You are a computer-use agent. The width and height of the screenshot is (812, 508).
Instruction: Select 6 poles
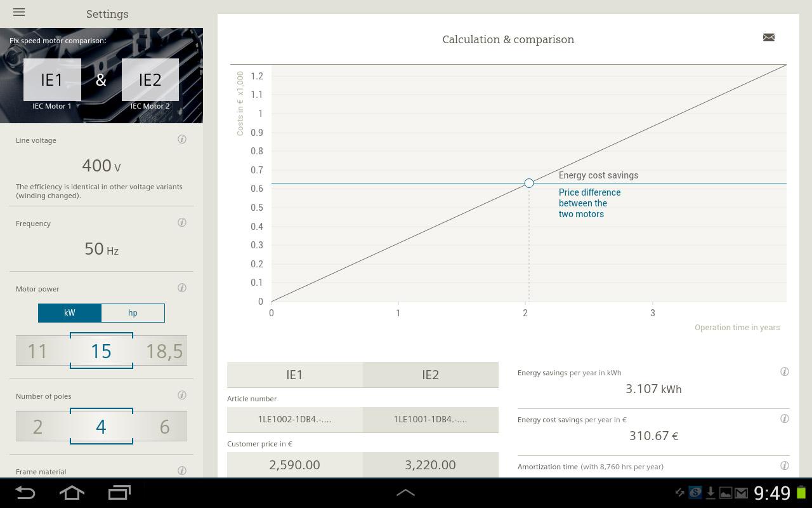point(164,427)
